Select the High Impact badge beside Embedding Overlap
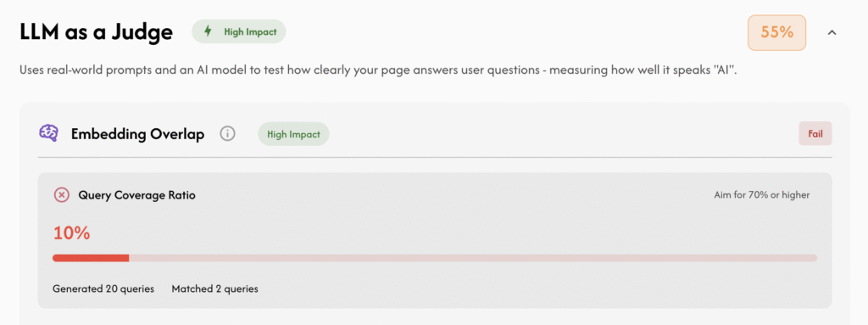This screenshot has height=325, width=868. (x=293, y=134)
